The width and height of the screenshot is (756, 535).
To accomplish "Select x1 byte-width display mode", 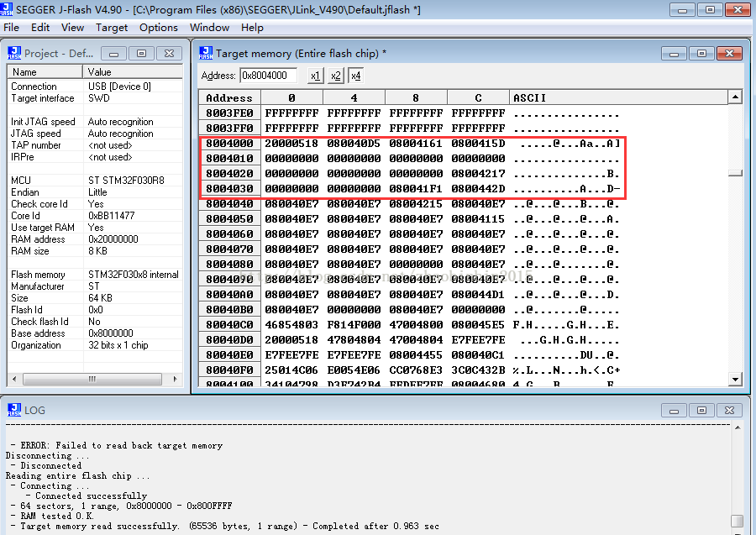I will pyautogui.click(x=315, y=76).
